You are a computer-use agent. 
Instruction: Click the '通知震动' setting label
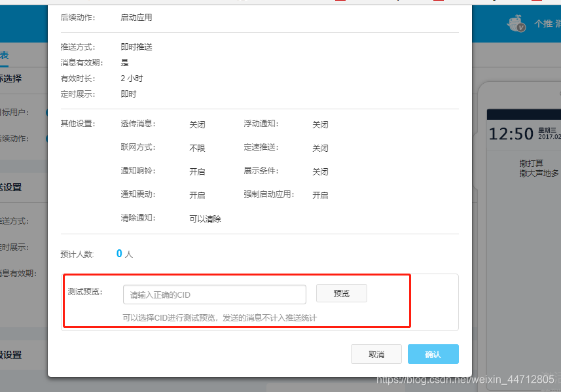coord(137,194)
